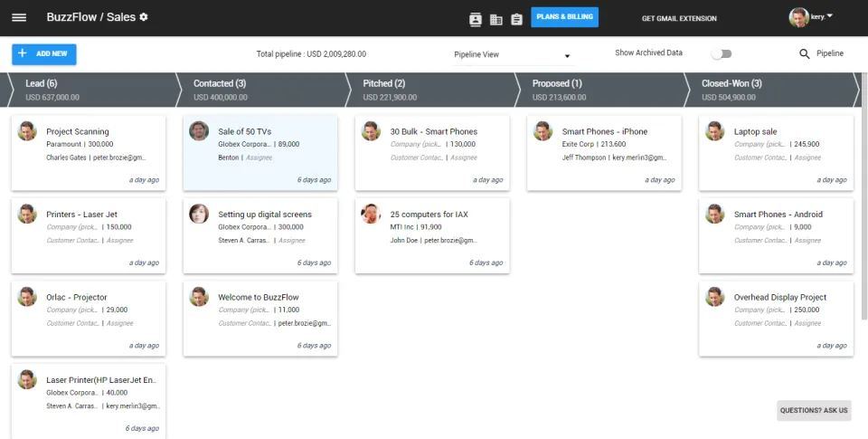Click QUESTIONS? ASK US button
Image resolution: width=868 pixels, height=439 pixels.
pos(814,411)
